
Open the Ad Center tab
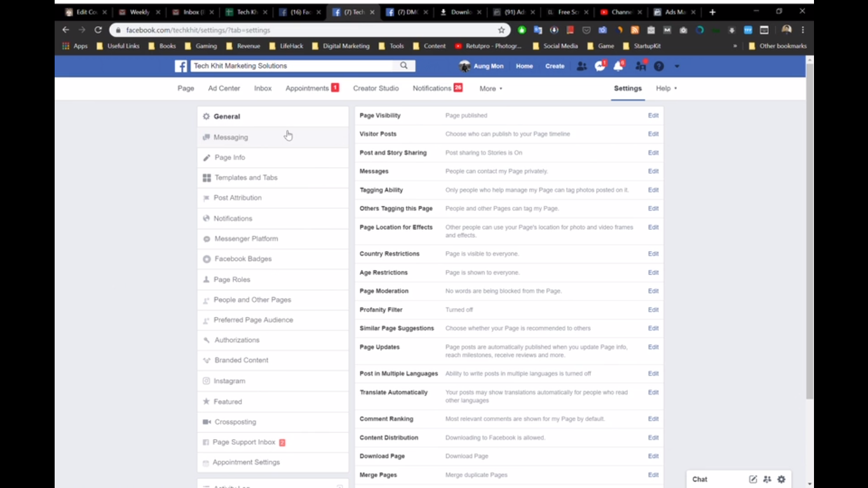[224, 88]
